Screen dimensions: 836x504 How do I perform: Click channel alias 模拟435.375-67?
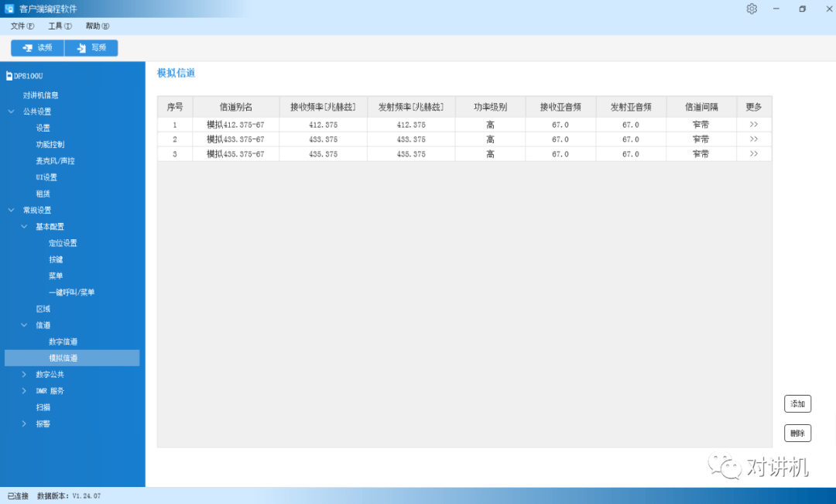[x=235, y=154]
